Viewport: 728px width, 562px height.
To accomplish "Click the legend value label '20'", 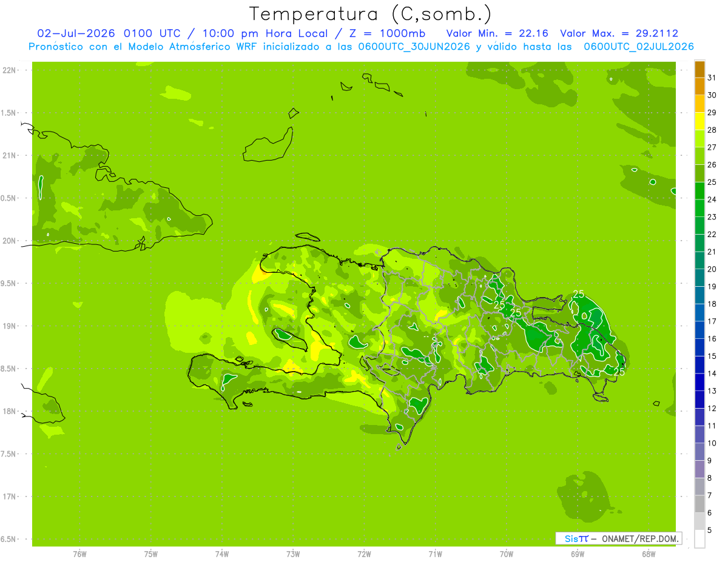I will (x=712, y=269).
